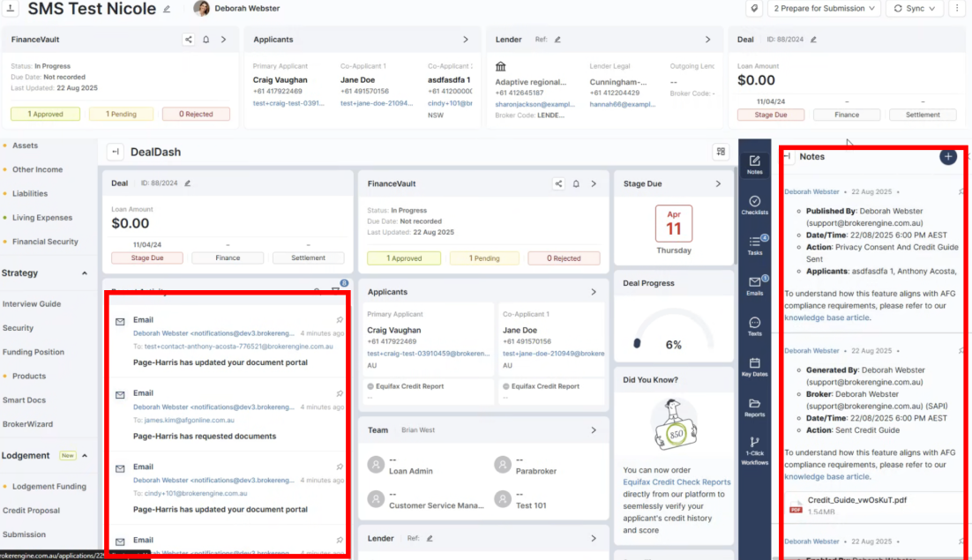Pin the Page-Harris has requested documents email

pyautogui.click(x=340, y=393)
